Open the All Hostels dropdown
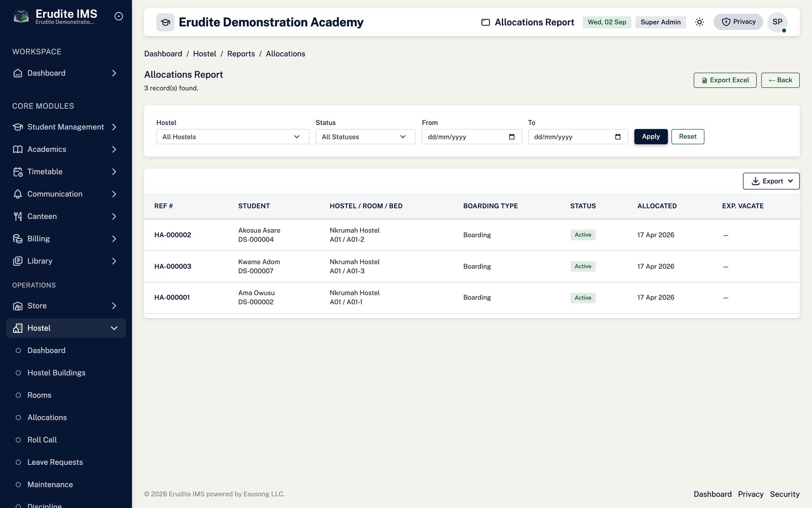The height and width of the screenshot is (508, 812). click(x=233, y=137)
